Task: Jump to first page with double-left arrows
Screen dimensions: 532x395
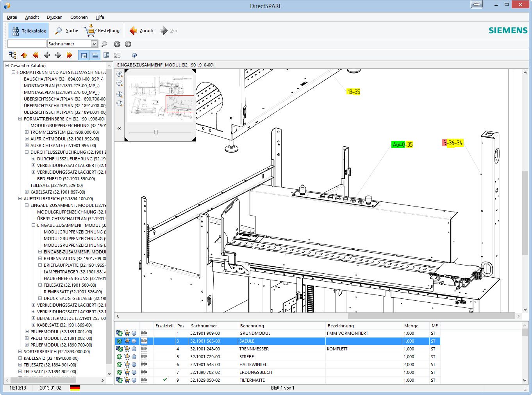Action: click(36, 55)
